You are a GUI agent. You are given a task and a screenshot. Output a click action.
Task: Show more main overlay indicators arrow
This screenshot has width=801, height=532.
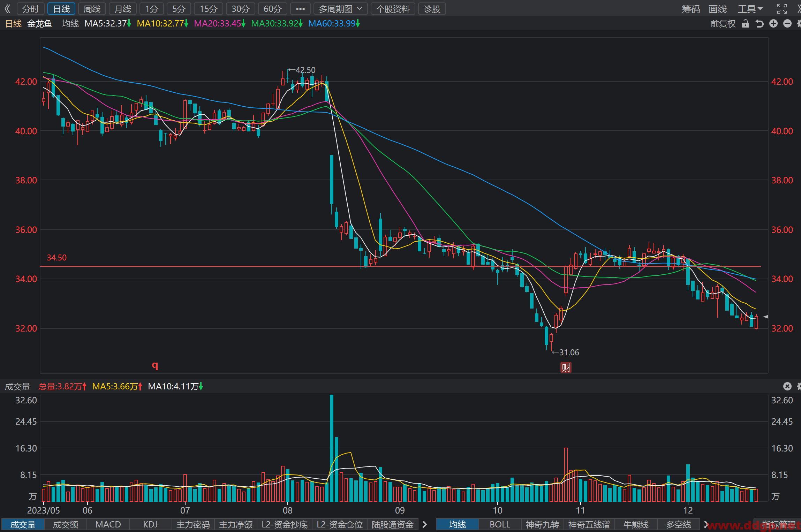click(706, 524)
